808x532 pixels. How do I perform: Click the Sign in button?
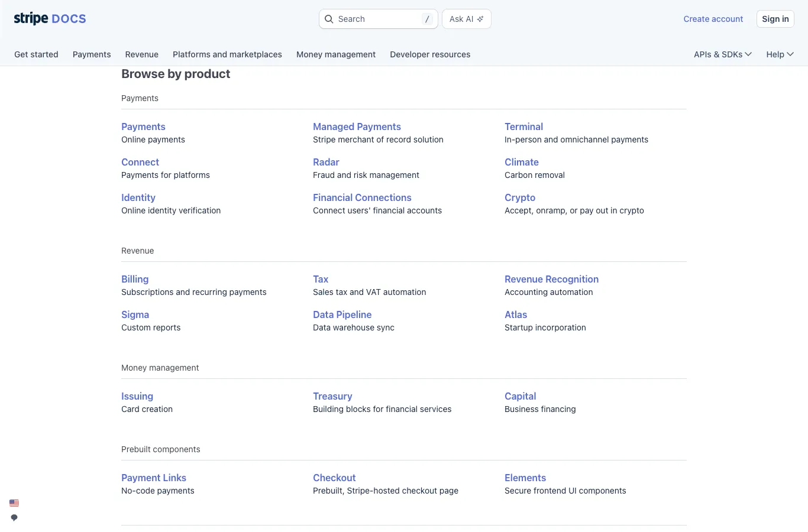pos(775,19)
